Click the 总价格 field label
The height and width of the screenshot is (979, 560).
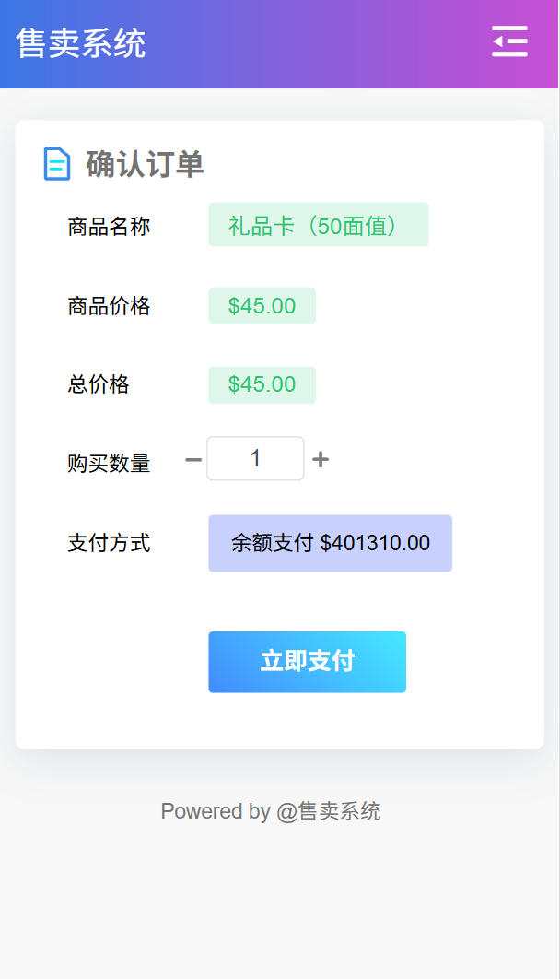click(99, 385)
